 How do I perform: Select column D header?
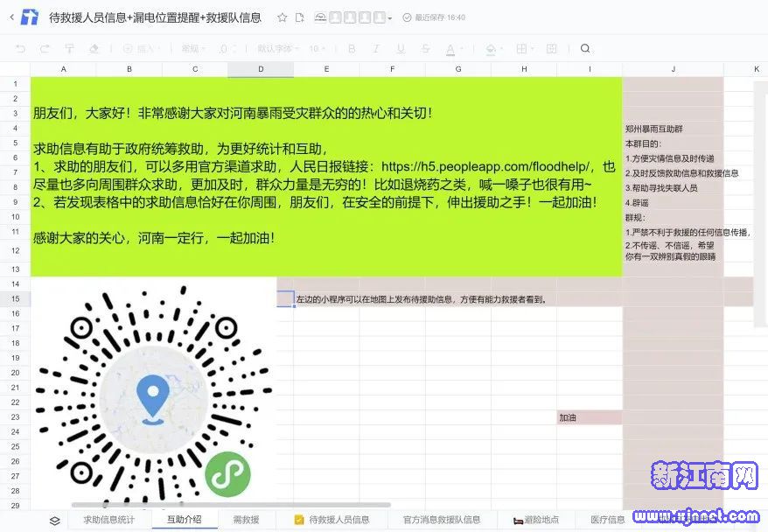pyautogui.click(x=261, y=68)
